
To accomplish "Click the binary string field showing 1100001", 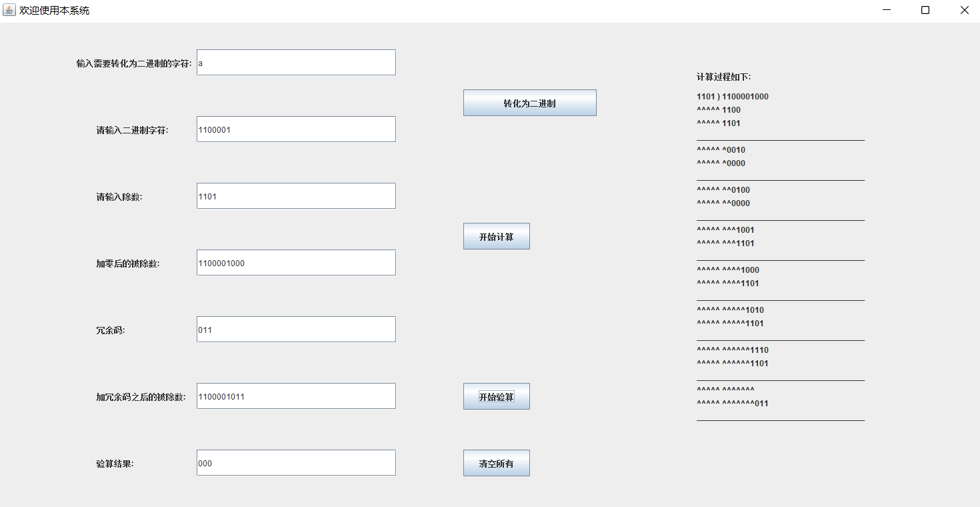I will 296,129.
